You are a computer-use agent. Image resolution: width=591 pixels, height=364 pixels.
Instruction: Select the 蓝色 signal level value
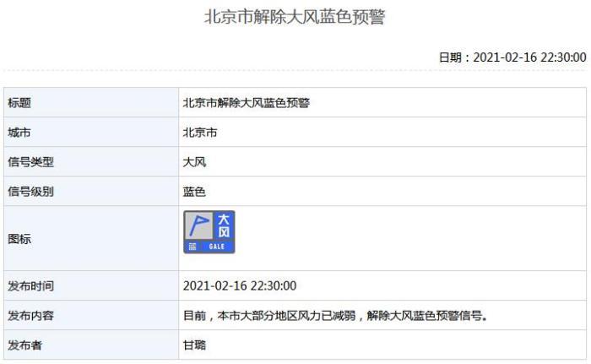(194, 192)
